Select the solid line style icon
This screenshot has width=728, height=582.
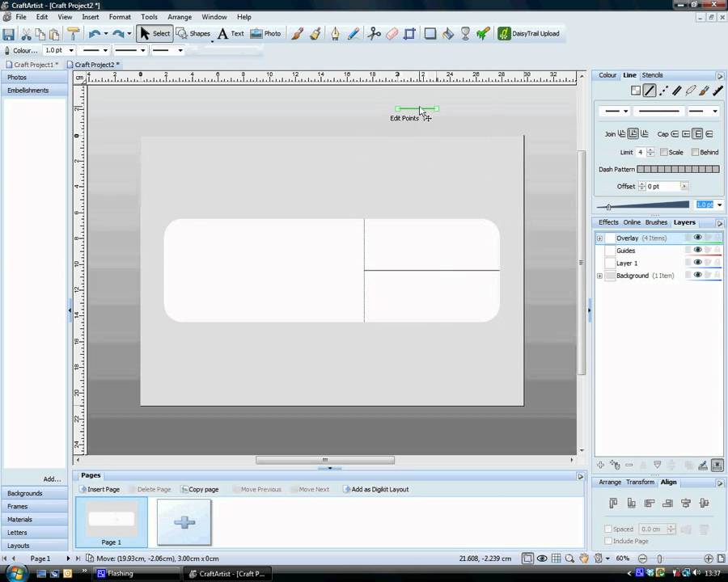[x=650, y=91]
